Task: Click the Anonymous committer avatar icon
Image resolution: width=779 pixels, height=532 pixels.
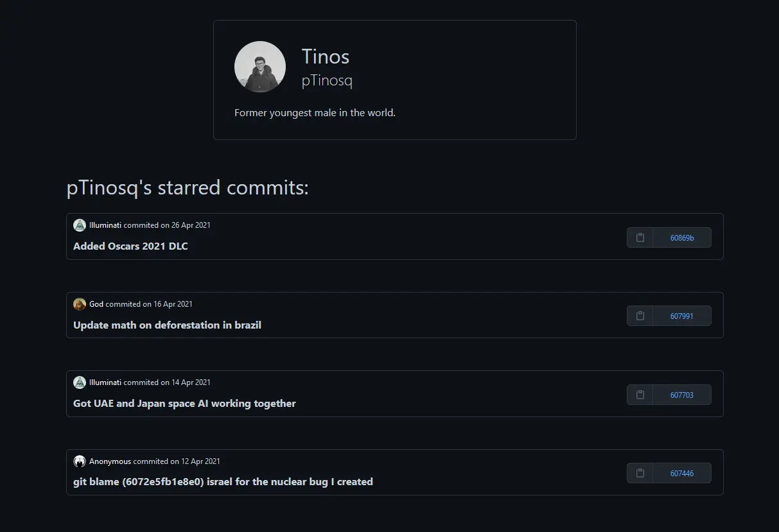Action: coord(79,461)
